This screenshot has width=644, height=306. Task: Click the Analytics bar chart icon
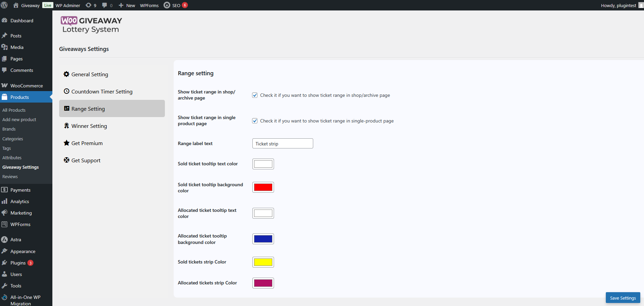pyautogui.click(x=4, y=201)
